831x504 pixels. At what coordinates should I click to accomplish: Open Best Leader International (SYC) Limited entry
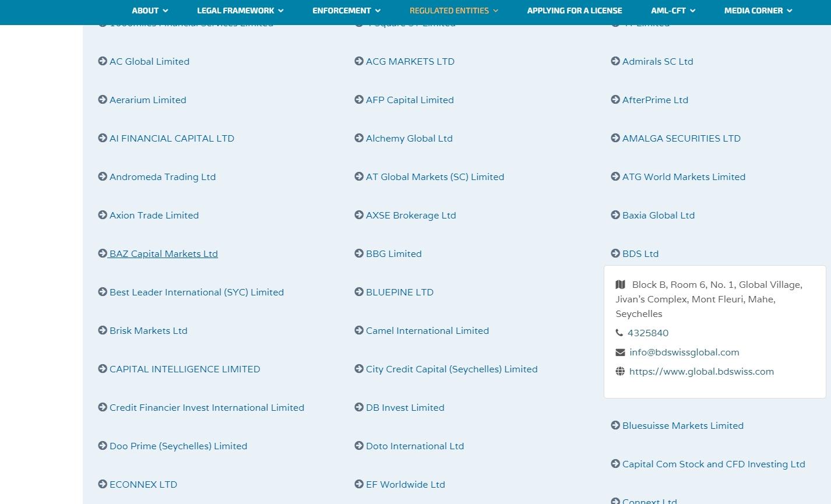[x=196, y=292]
